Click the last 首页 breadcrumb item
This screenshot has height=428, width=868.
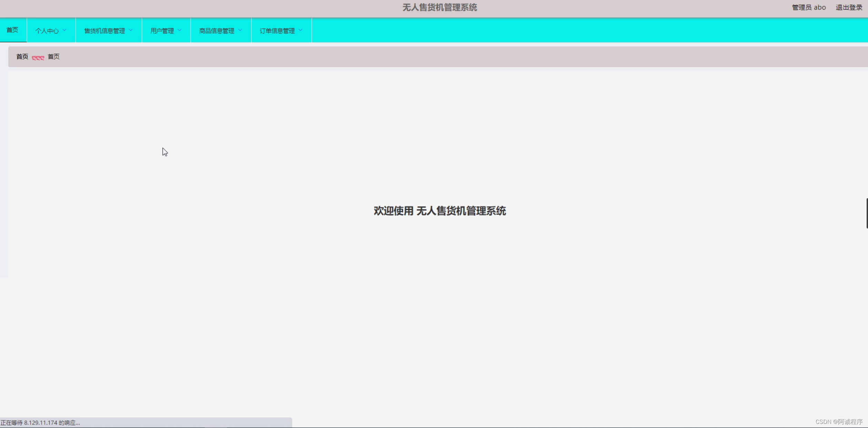coord(53,57)
